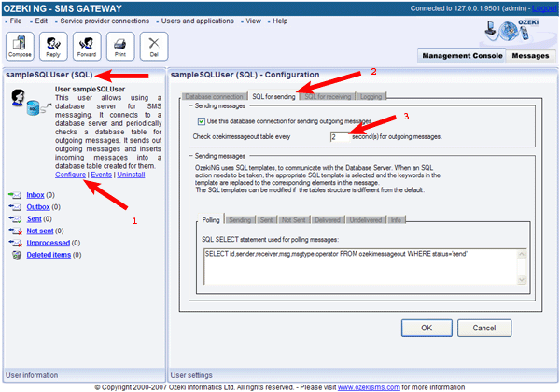This screenshot has width=560, height=392.
Task: Click the Configure link
Action: click(70, 175)
